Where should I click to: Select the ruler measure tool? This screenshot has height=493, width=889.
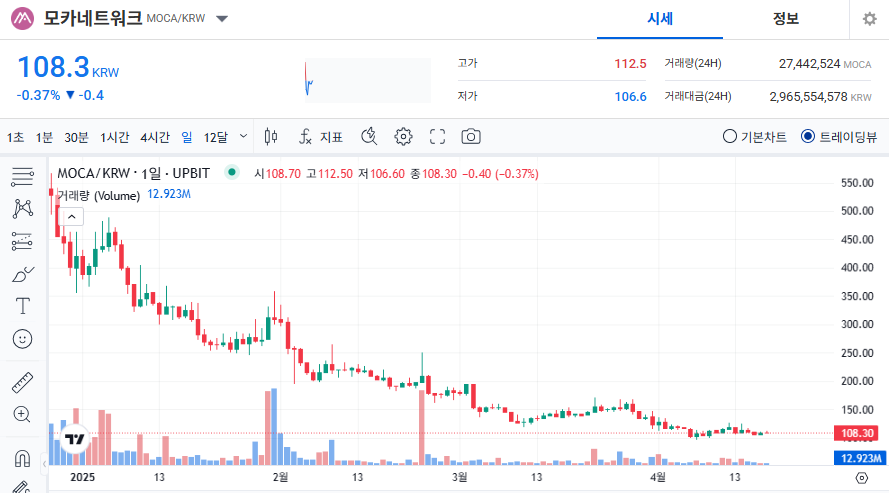[22, 383]
